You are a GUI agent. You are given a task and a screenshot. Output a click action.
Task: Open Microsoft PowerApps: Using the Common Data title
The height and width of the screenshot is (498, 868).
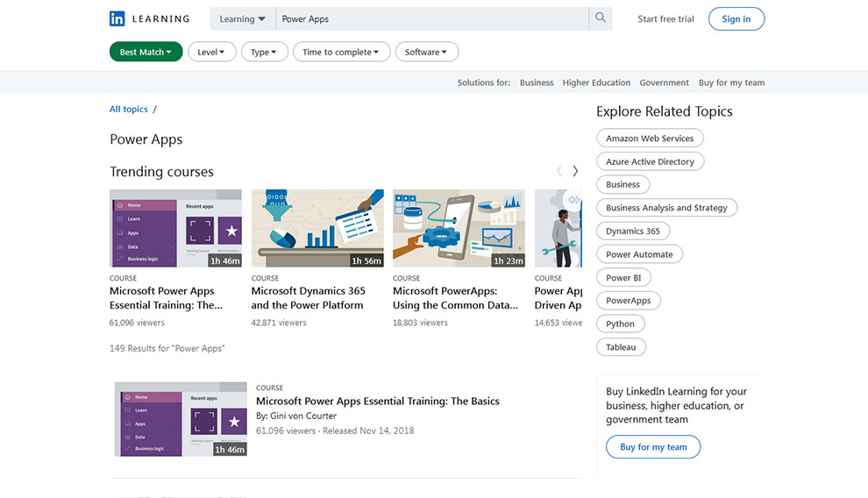tap(455, 298)
